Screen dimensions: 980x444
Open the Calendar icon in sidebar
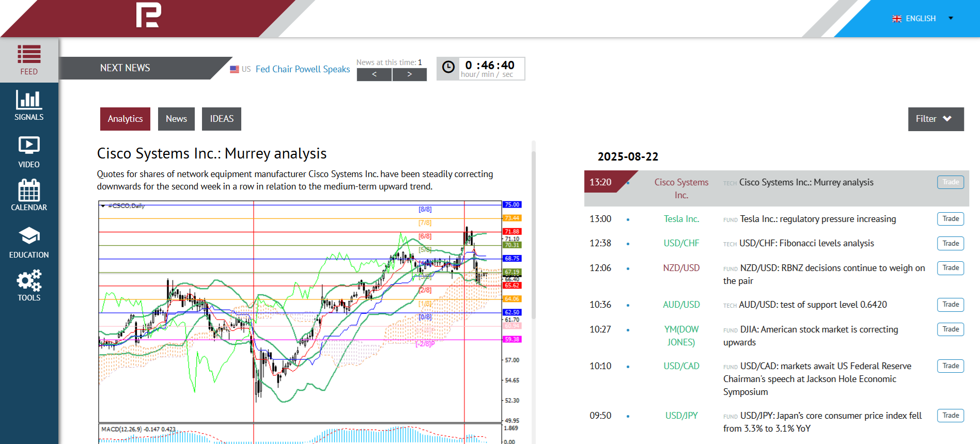(29, 190)
